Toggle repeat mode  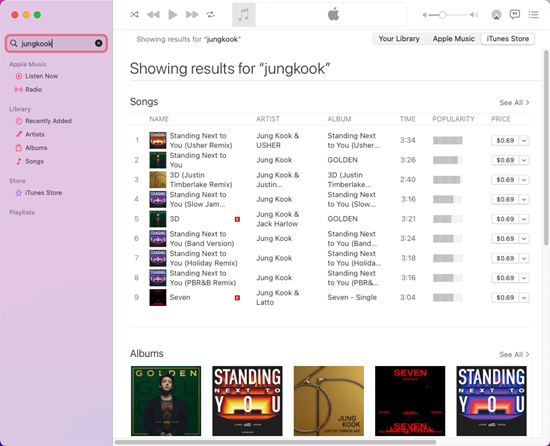tap(210, 14)
